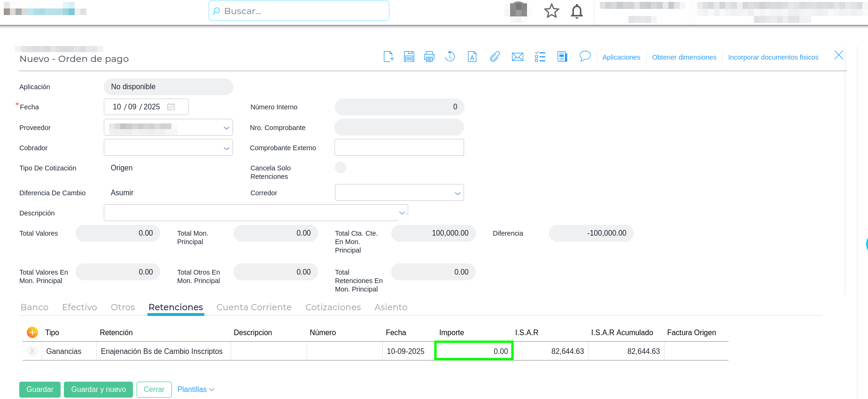Click the speech bubble comments icon

(585, 57)
